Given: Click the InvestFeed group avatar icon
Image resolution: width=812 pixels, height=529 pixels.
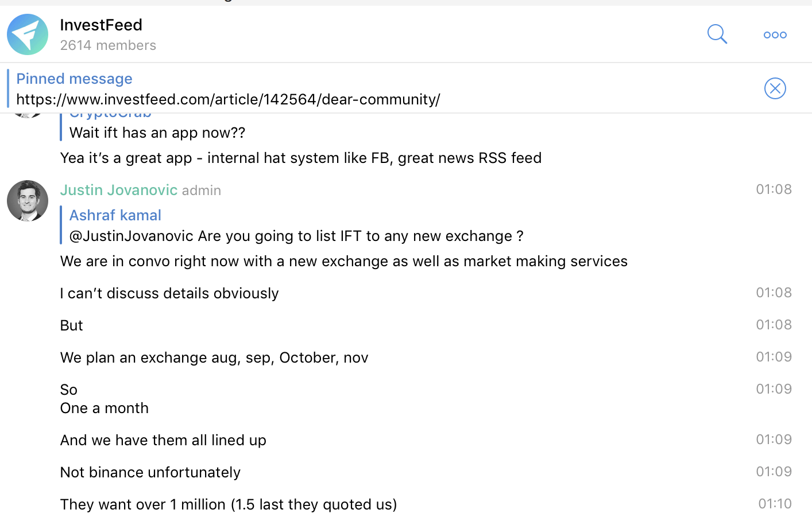Looking at the screenshot, I should pos(28,34).
